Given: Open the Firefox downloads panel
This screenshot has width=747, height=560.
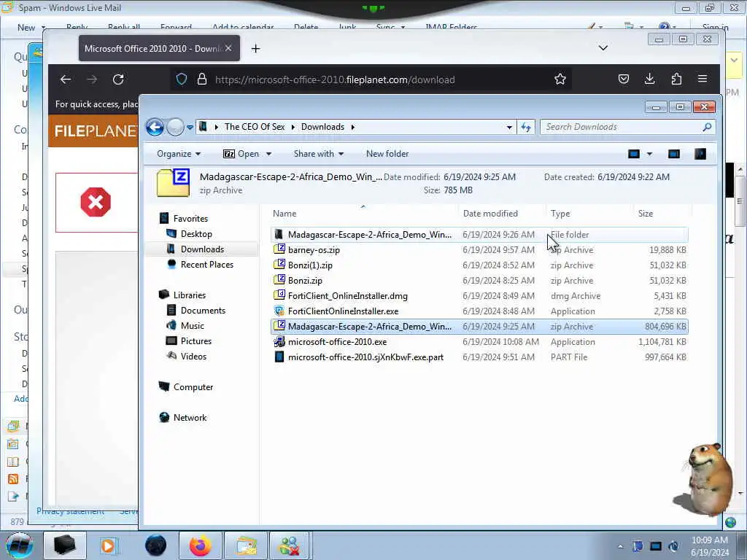Looking at the screenshot, I should point(649,79).
